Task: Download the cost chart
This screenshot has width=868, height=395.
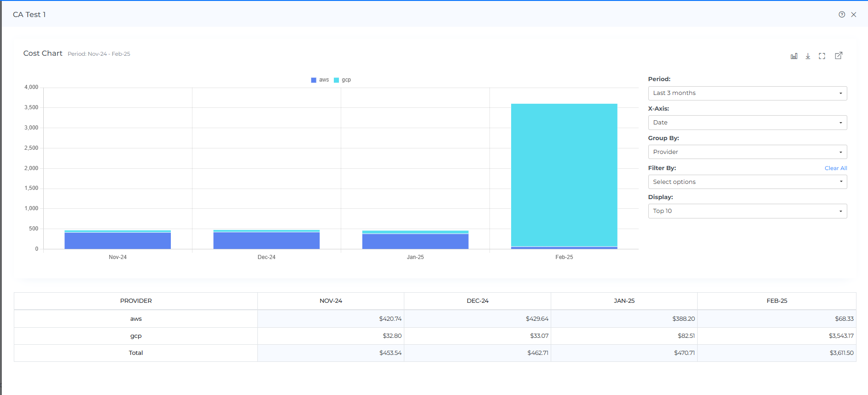Action: tap(808, 56)
